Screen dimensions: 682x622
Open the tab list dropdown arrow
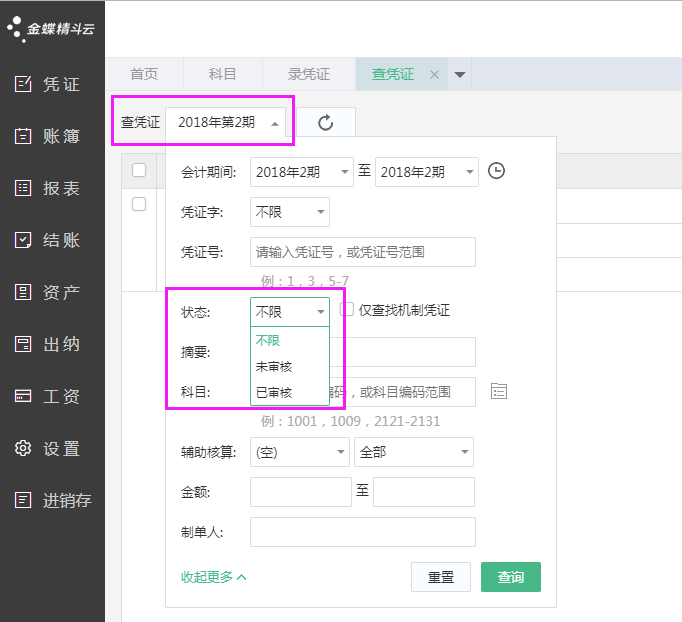pos(460,74)
